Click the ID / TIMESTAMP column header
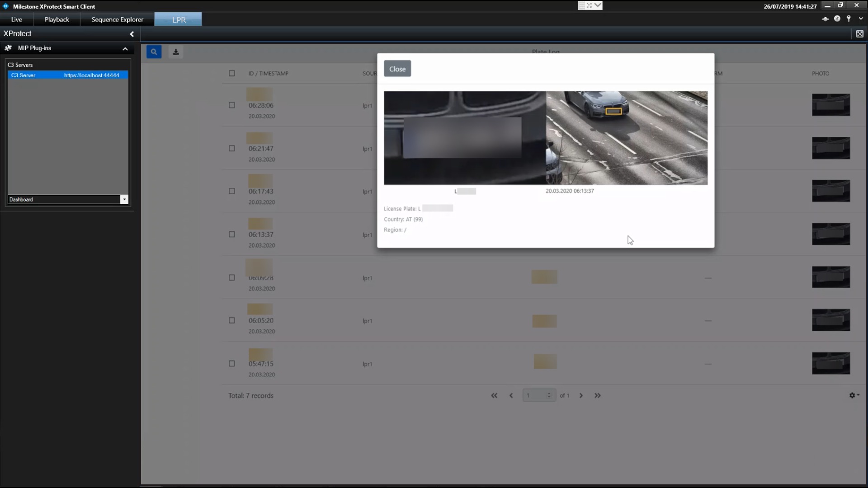This screenshot has height=488, width=868. coord(268,73)
